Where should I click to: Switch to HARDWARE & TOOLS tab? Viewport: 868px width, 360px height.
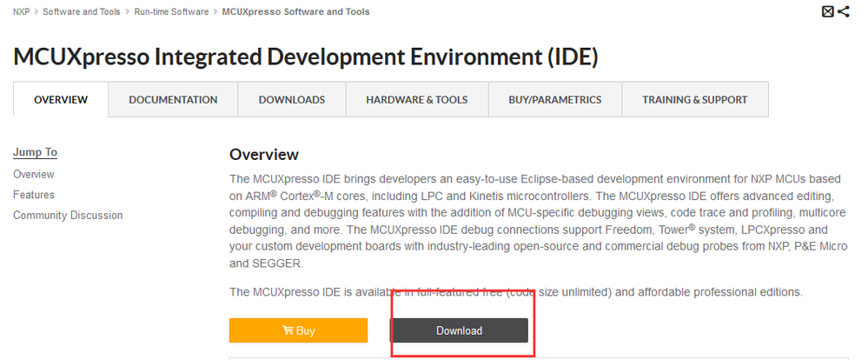[417, 100]
